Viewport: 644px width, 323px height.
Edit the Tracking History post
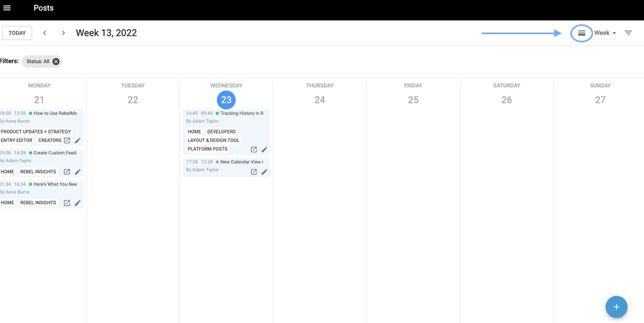pyautogui.click(x=264, y=150)
